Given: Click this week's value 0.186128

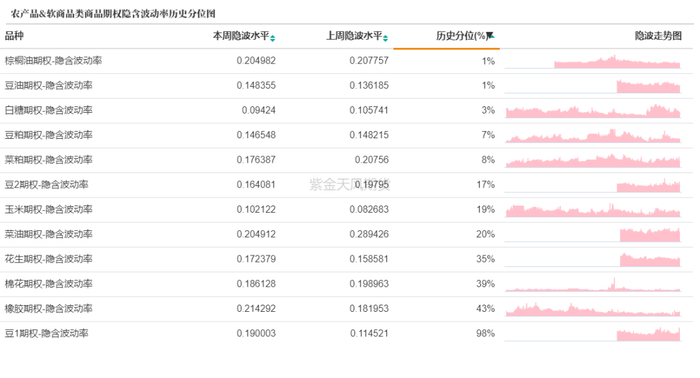Looking at the screenshot, I should (x=256, y=284).
